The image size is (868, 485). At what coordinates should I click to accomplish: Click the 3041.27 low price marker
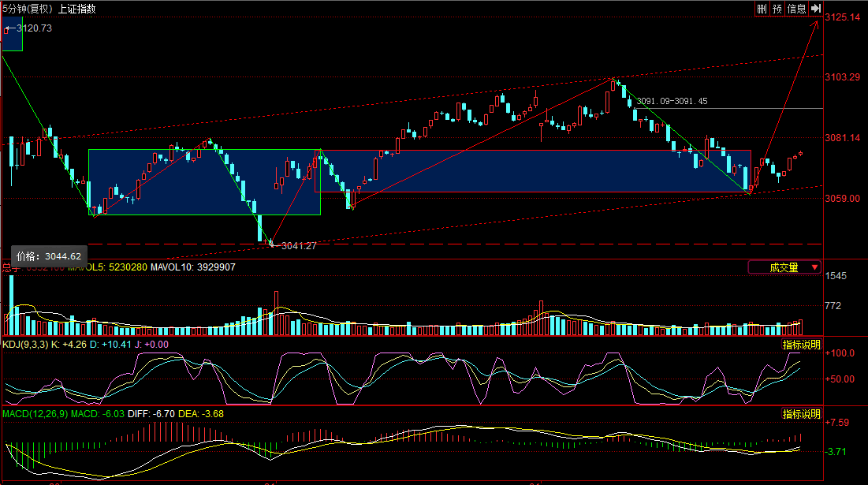click(298, 246)
